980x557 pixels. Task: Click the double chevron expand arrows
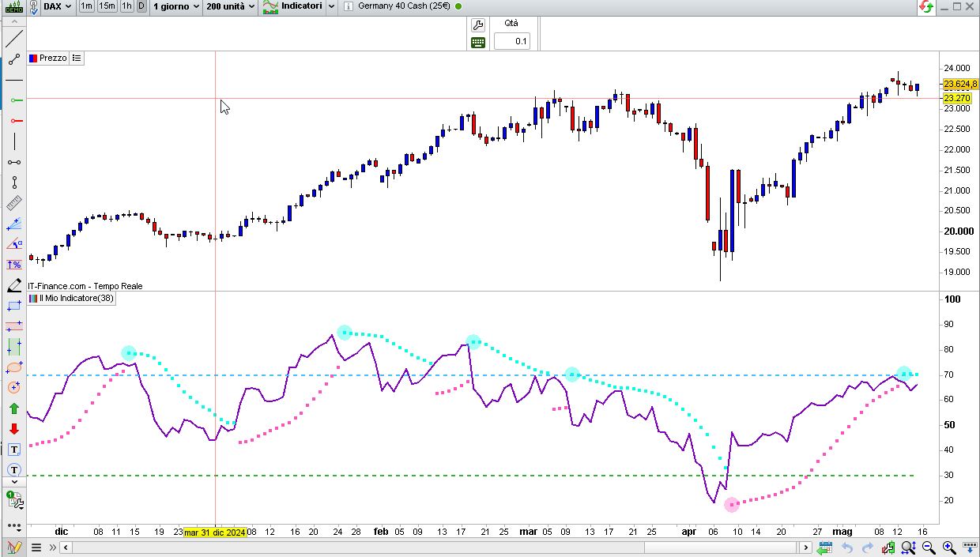click(53, 547)
